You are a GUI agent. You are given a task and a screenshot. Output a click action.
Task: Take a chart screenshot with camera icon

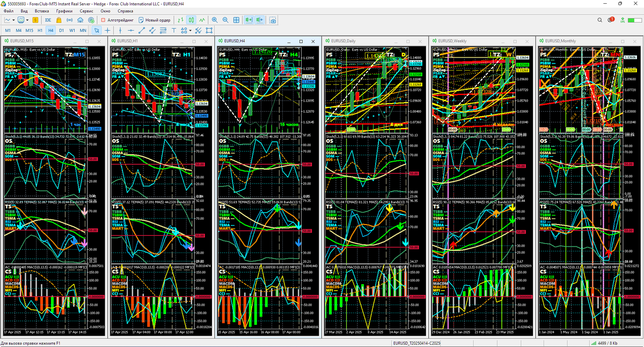(273, 20)
